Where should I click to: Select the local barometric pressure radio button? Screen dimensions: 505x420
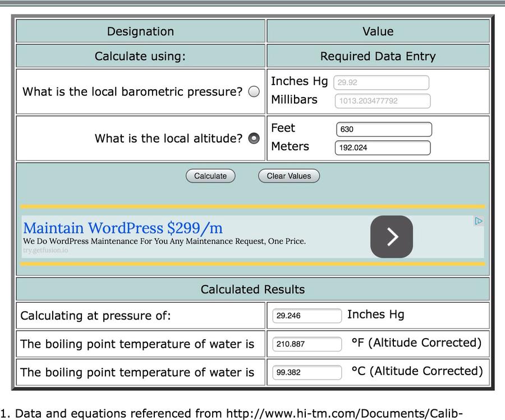[254, 92]
